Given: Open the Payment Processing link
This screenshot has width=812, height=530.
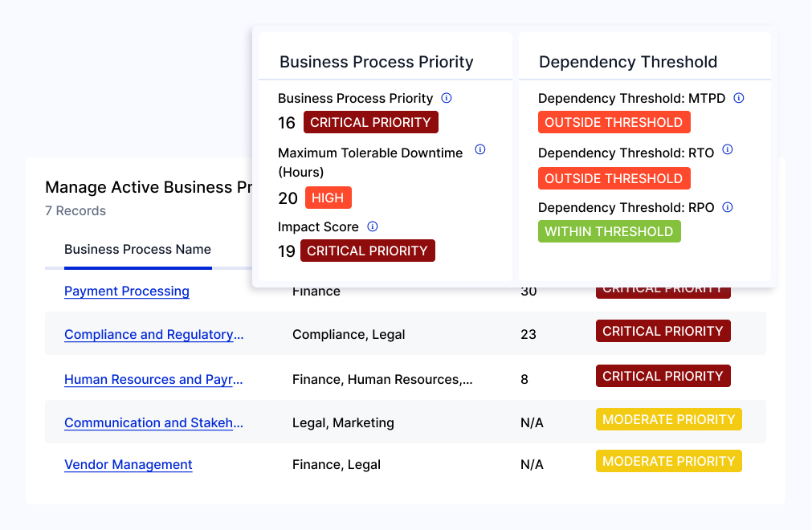Looking at the screenshot, I should pos(127,291).
